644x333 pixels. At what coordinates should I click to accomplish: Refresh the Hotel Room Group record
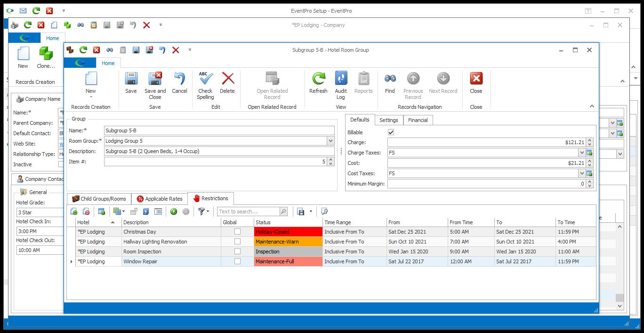318,83
